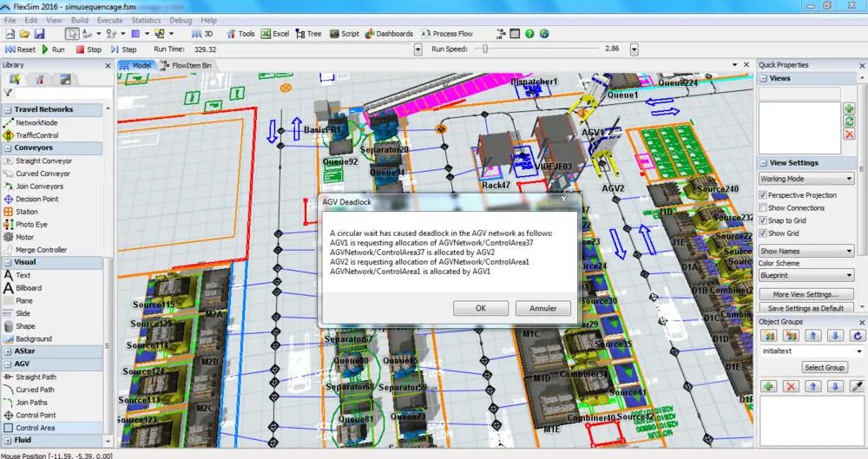Open the initialtext group dropdown
868x459 pixels.
pyautogui.click(x=859, y=351)
